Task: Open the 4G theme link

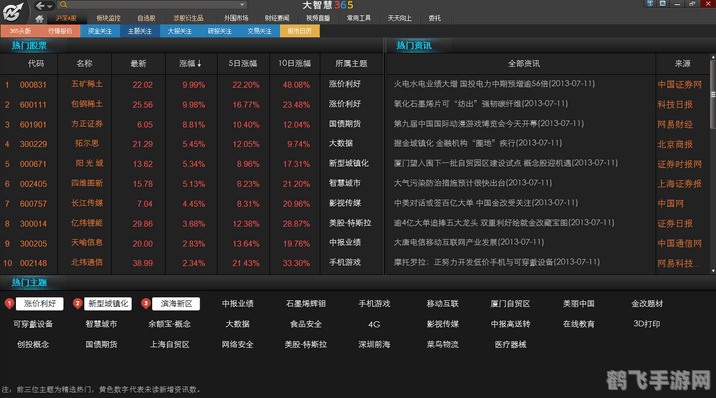Action: point(374,325)
